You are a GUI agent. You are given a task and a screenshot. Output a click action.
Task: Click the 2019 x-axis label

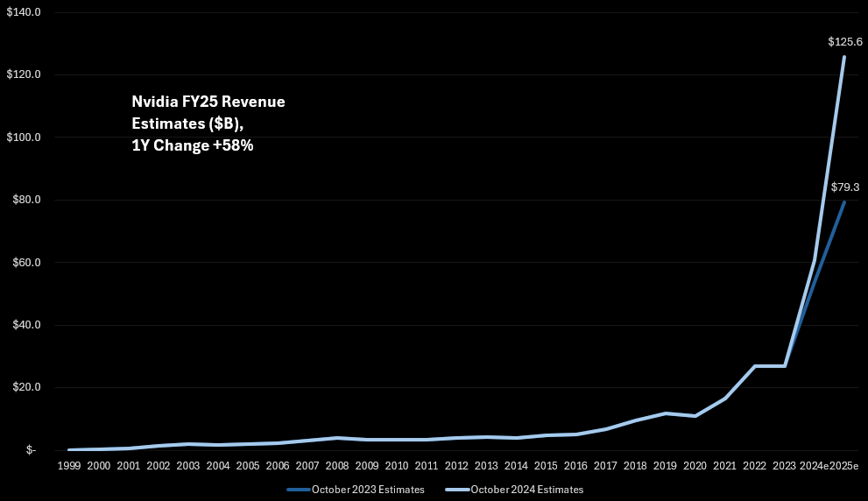pos(666,466)
